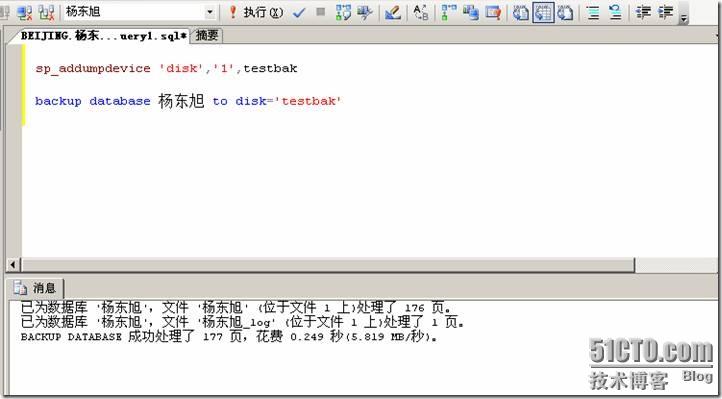Uncomment the selected lines icon

click(615, 12)
